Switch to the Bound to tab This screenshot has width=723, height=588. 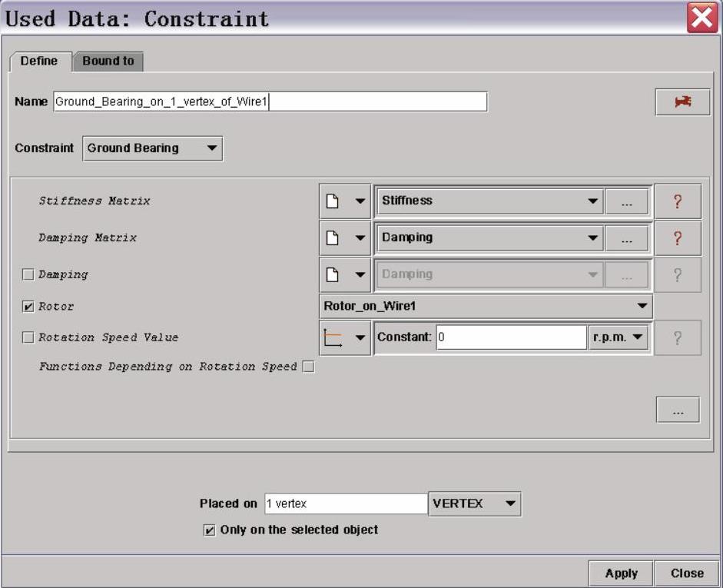108,61
